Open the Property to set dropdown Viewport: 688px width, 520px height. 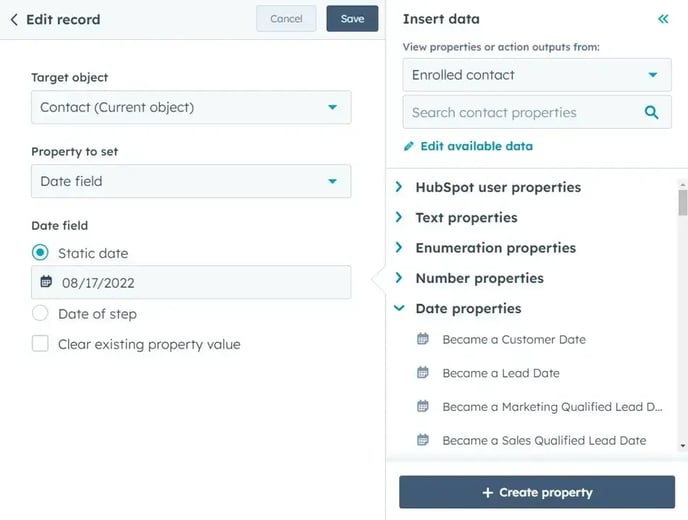[x=191, y=181]
